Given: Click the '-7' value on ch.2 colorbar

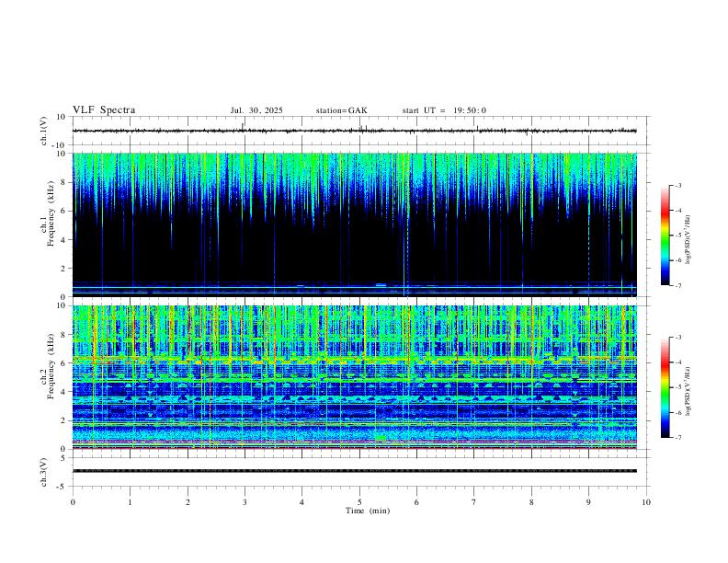Looking at the screenshot, I should pos(678,438).
